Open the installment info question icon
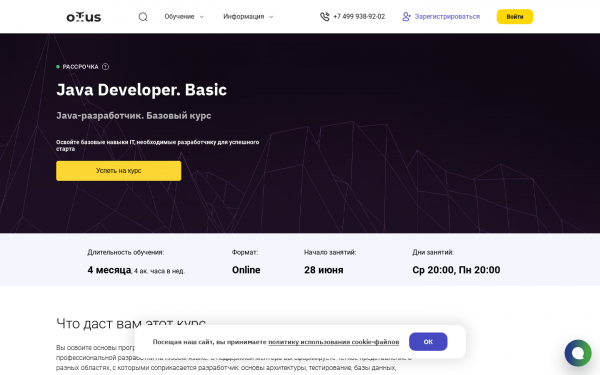Viewport: 600px width, 375px height. [106, 67]
